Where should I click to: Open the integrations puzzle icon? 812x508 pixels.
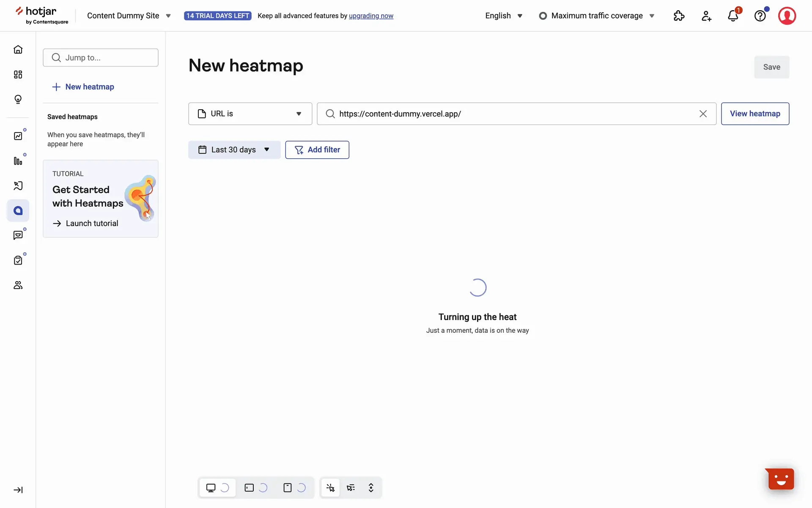point(679,16)
